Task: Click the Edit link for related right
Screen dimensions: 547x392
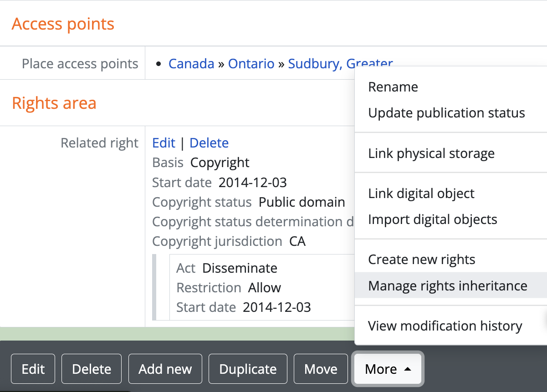Action: (x=164, y=143)
